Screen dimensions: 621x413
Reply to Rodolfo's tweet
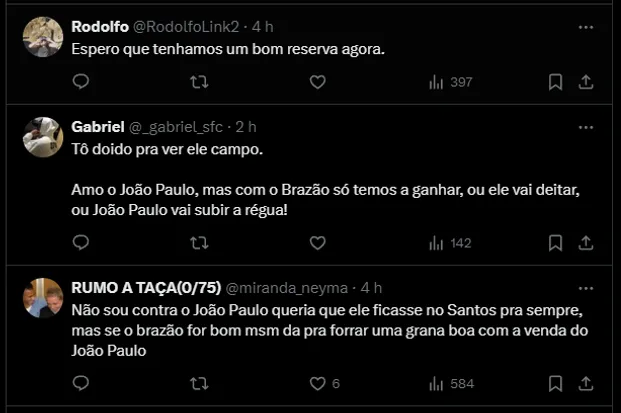point(81,82)
